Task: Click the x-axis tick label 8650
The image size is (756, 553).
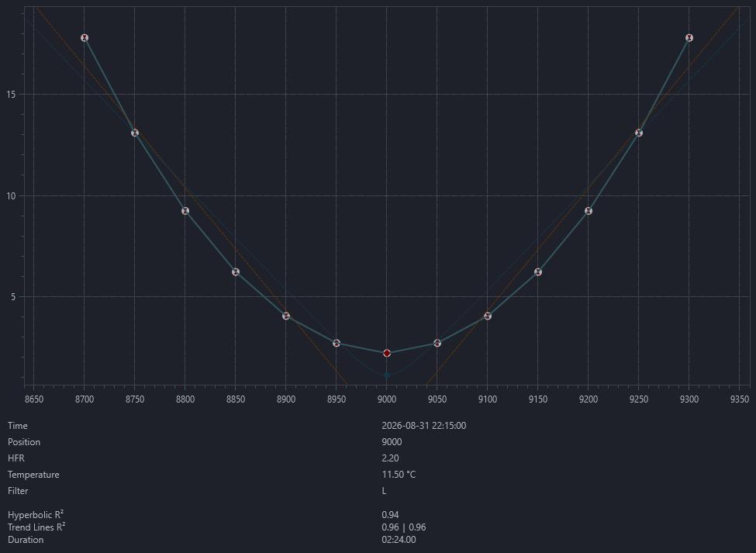Action: click(34, 399)
